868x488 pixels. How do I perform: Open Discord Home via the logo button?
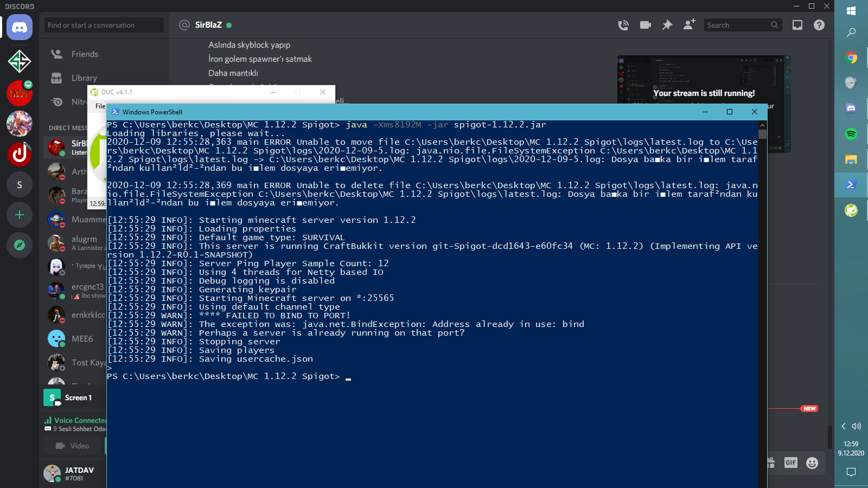click(x=20, y=27)
